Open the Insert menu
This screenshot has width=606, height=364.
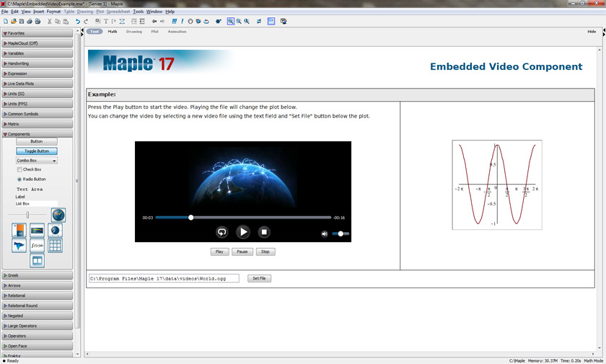tap(39, 12)
